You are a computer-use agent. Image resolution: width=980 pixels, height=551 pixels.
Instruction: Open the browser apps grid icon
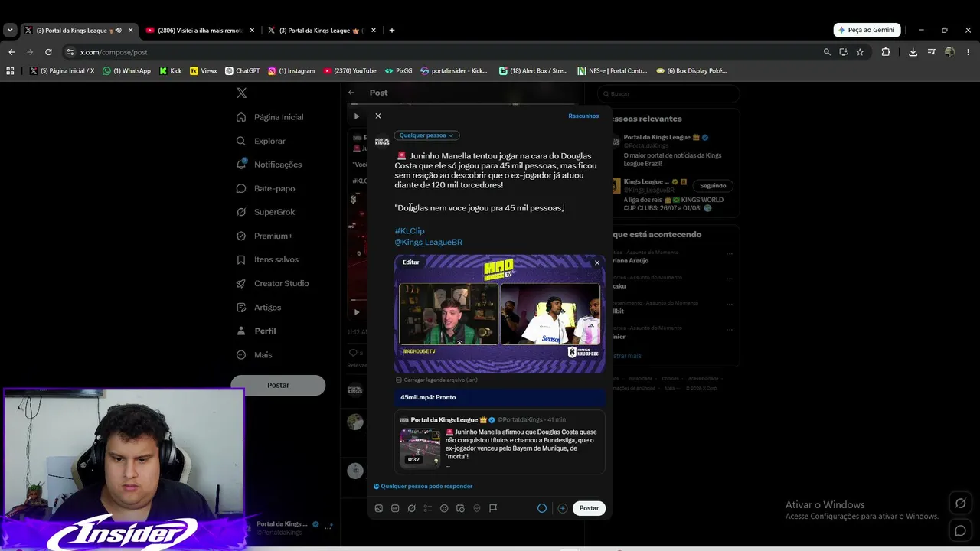click(10, 71)
